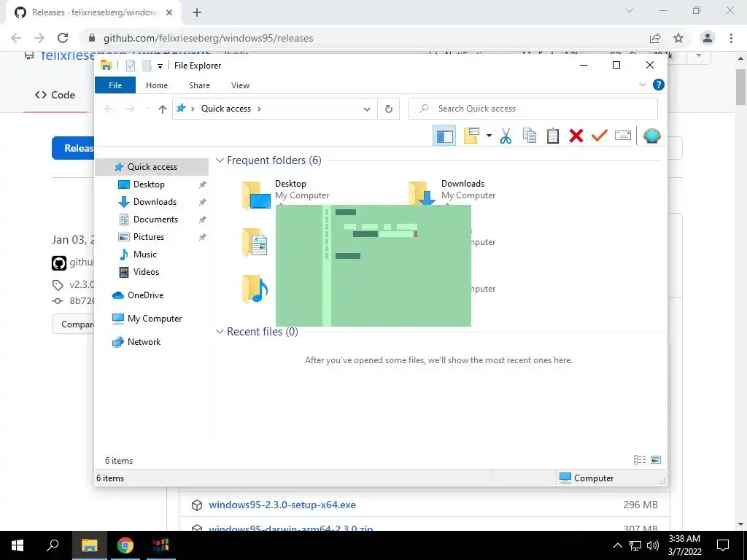Click the Search Quick access field
The width and height of the screenshot is (747, 560).
click(533, 109)
